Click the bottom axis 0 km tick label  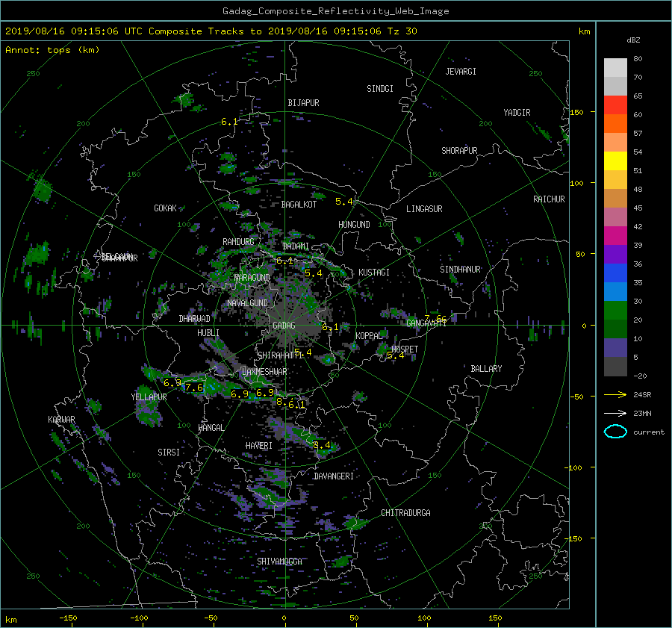(284, 618)
